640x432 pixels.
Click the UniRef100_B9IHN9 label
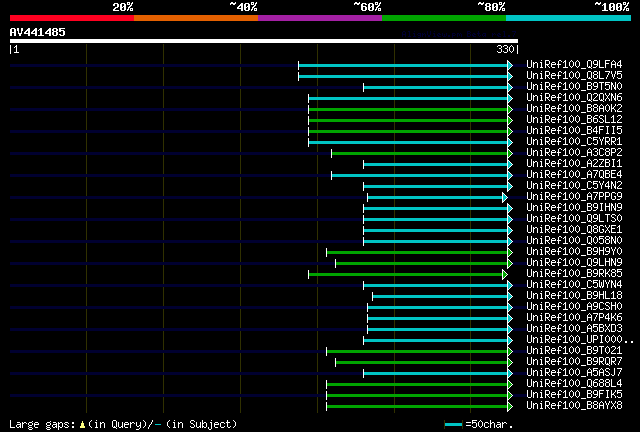click(574, 208)
